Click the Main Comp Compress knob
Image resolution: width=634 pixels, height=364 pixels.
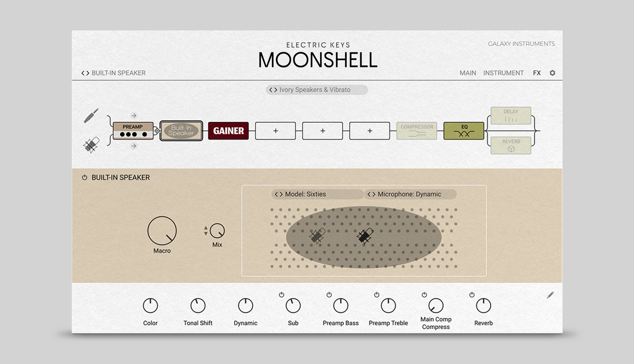[436, 306]
